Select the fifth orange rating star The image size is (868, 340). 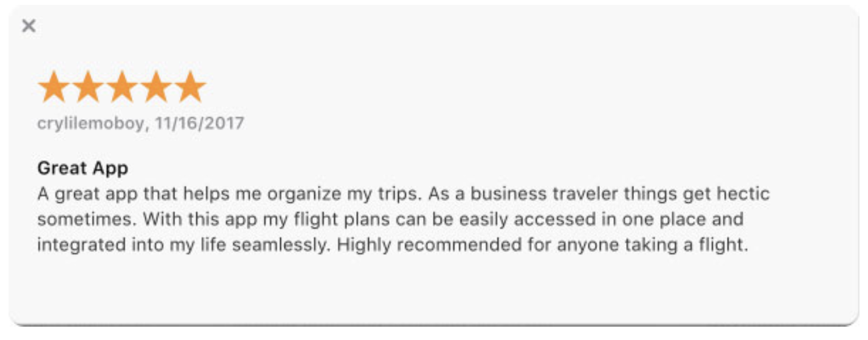pyautogui.click(x=190, y=87)
